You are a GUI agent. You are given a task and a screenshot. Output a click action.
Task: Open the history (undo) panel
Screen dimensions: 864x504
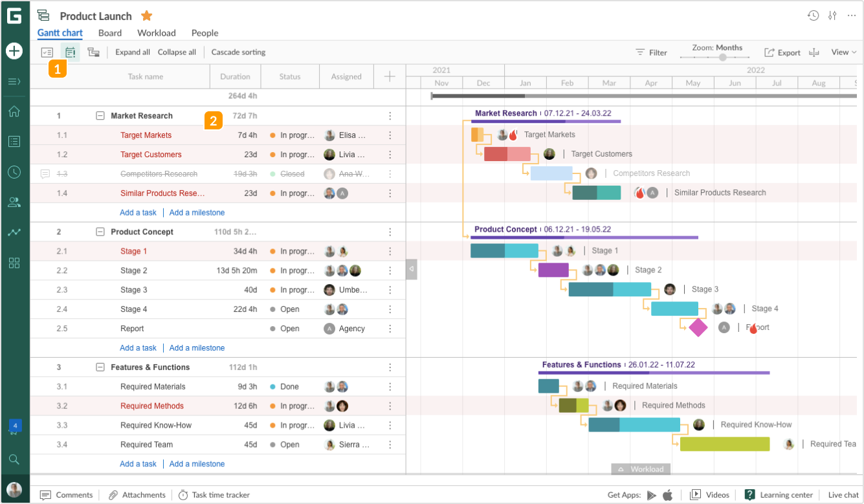[x=814, y=15]
